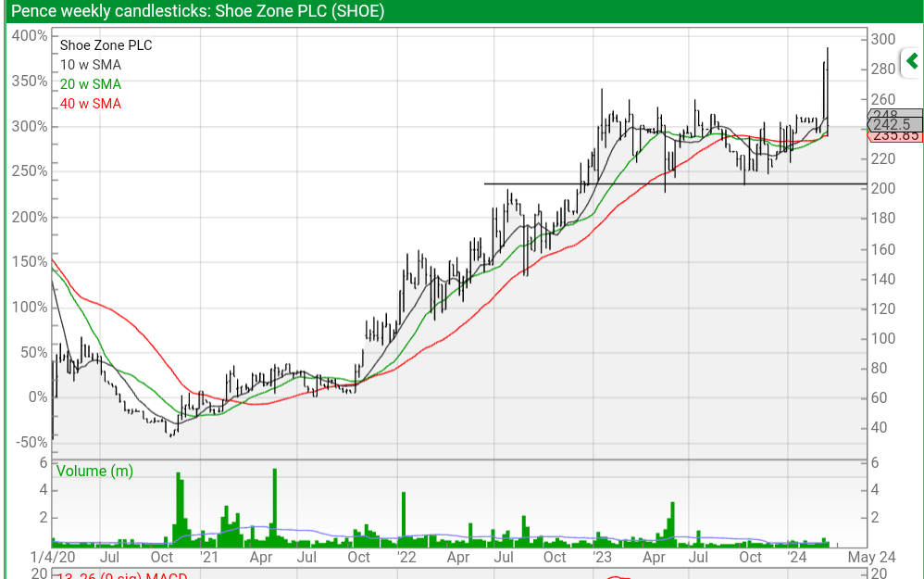The height and width of the screenshot is (579, 924).
Task: Click the '150%' label on the percentage axis
Action: pos(30,262)
